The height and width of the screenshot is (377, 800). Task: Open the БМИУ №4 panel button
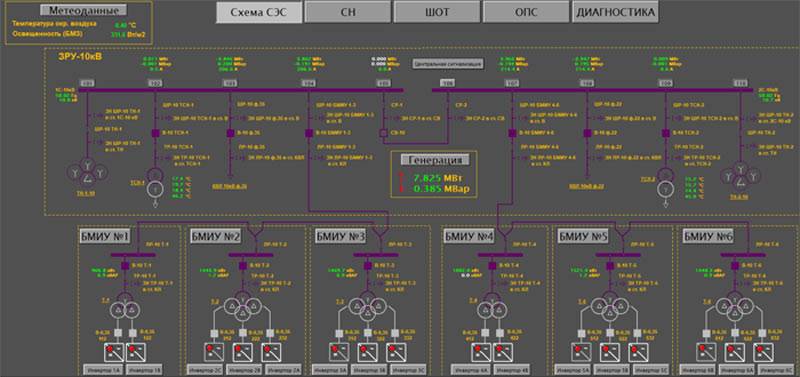click(469, 236)
